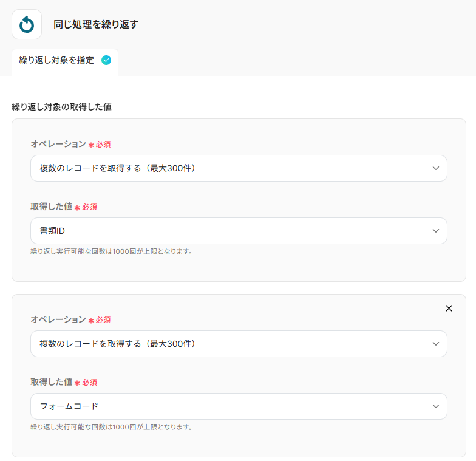Click chevron of first 複数のレコードを取得する dropdown
This screenshot has width=476, height=461.
click(x=436, y=168)
